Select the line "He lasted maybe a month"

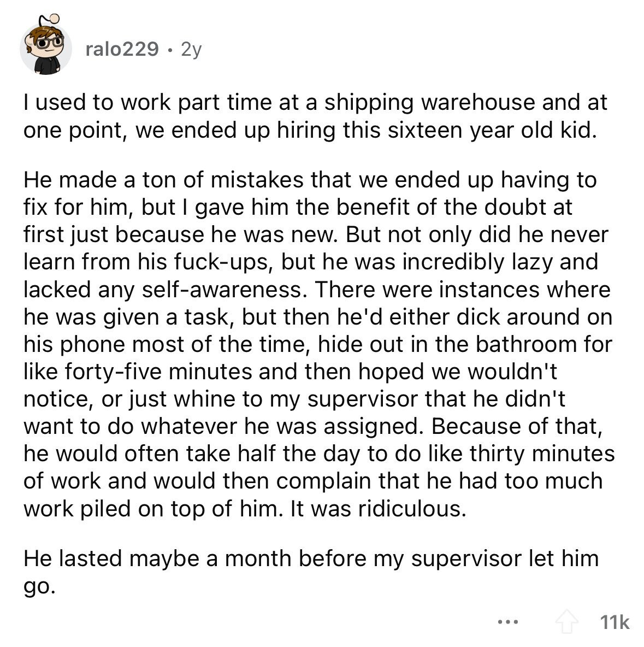tap(311, 558)
